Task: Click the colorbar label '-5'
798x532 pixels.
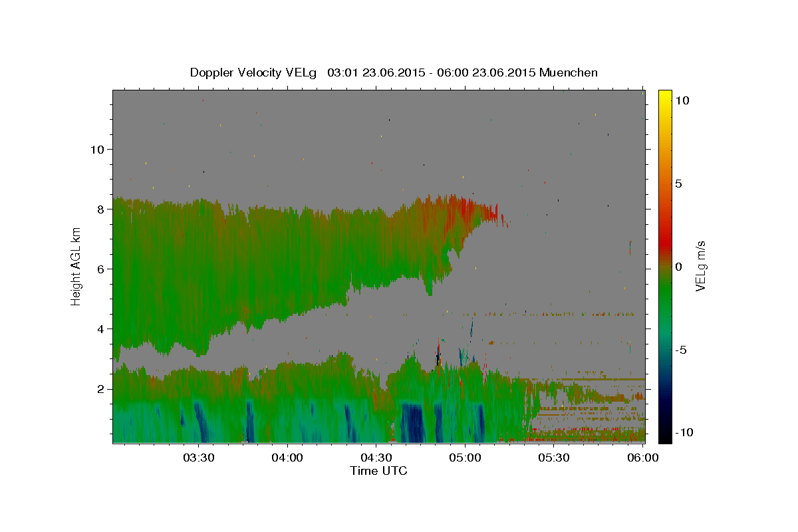Action: pyautogui.click(x=682, y=350)
